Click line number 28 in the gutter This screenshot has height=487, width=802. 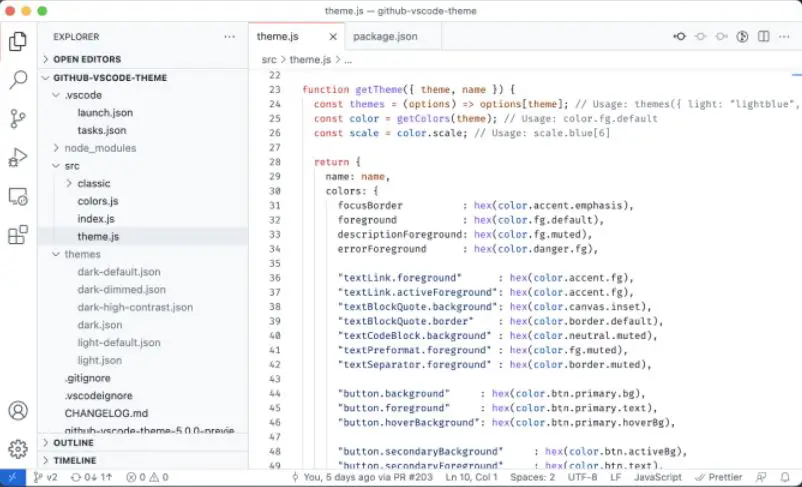coord(275,162)
